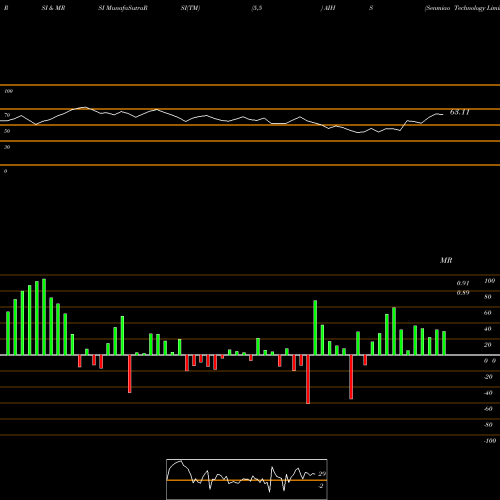Click the 0.91 value near the MR axis
This screenshot has width=500, height=500.
point(463,283)
